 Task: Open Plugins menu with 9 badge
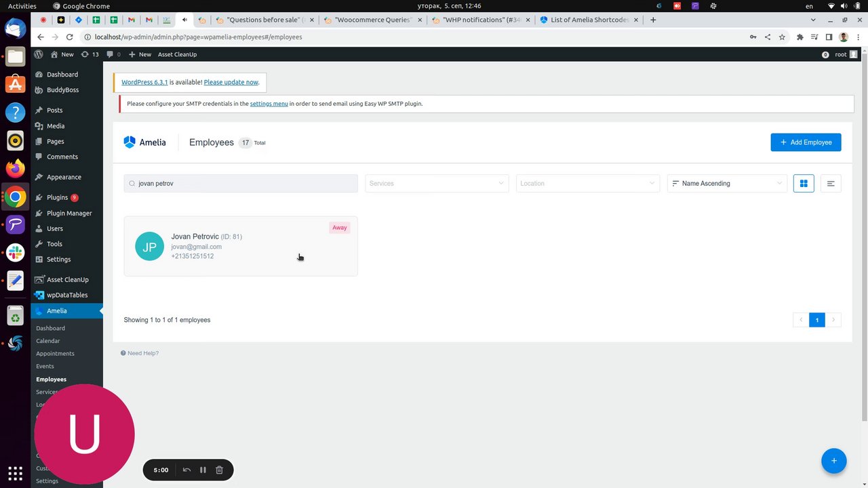(x=57, y=197)
